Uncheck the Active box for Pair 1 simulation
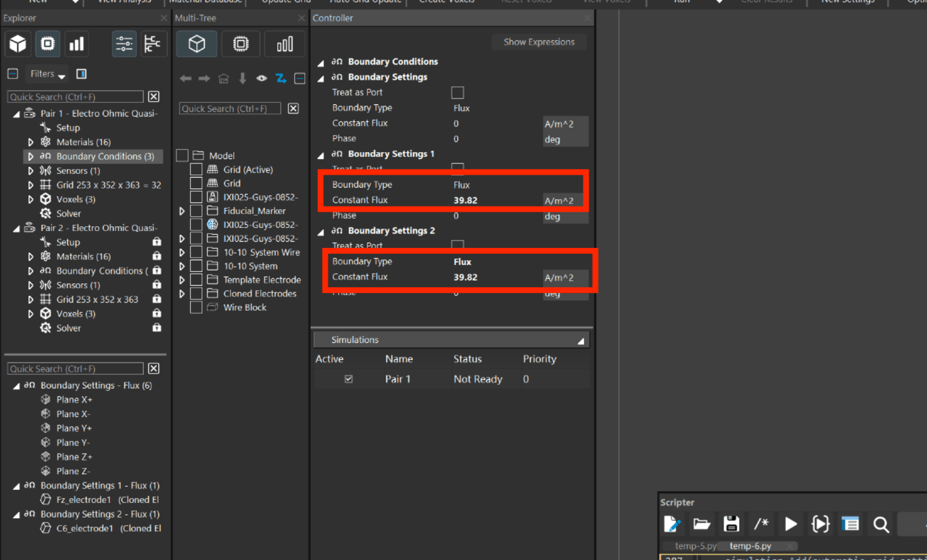 [348, 379]
